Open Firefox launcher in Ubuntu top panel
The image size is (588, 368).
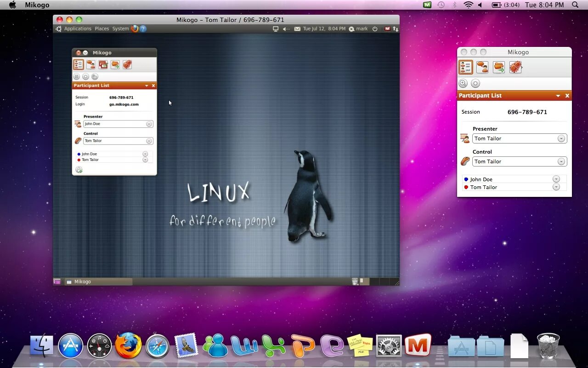pyautogui.click(x=135, y=29)
